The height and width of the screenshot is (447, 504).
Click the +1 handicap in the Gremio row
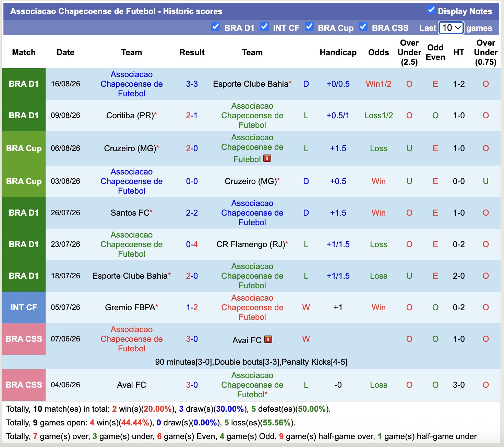(x=338, y=307)
